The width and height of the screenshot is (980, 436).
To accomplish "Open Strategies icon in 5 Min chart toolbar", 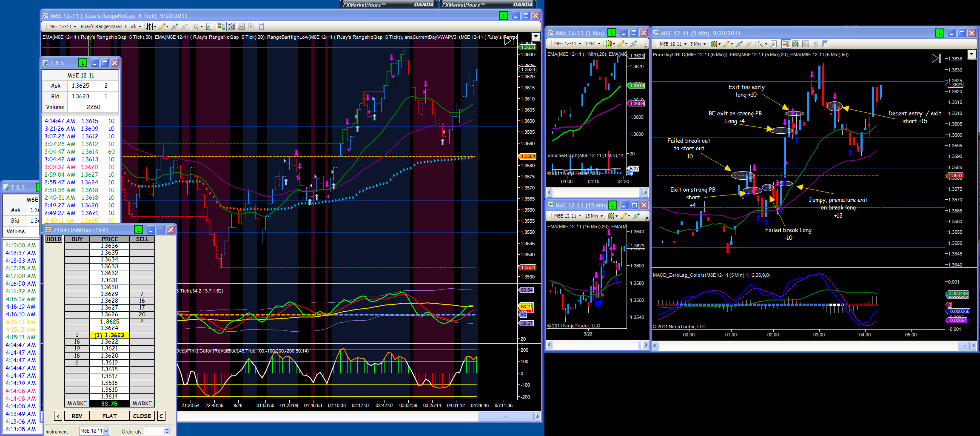I will pos(806,44).
